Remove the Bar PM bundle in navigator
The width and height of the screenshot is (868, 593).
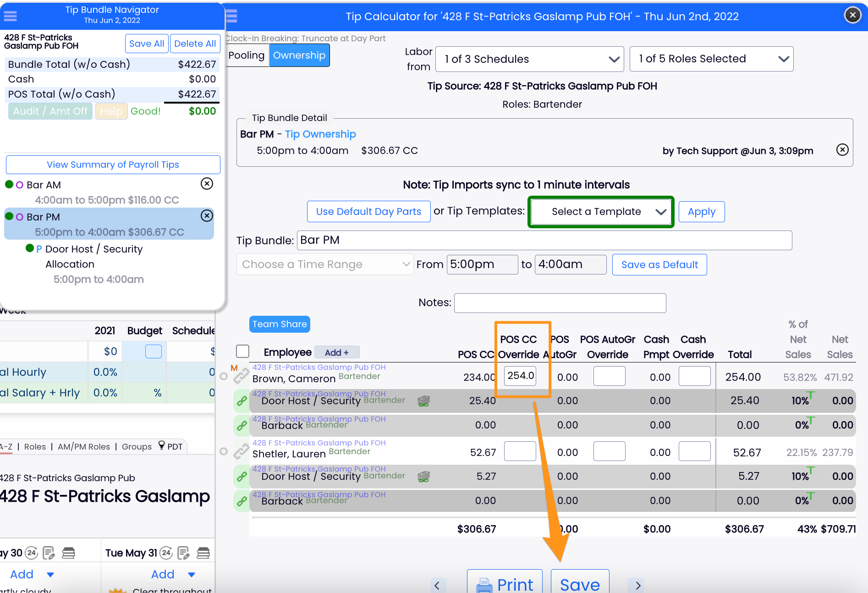[207, 216]
